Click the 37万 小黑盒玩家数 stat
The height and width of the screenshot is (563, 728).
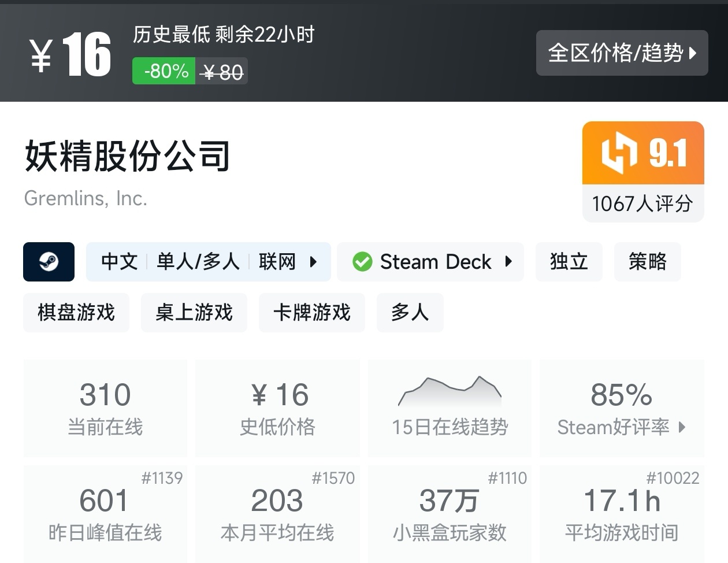click(x=450, y=514)
